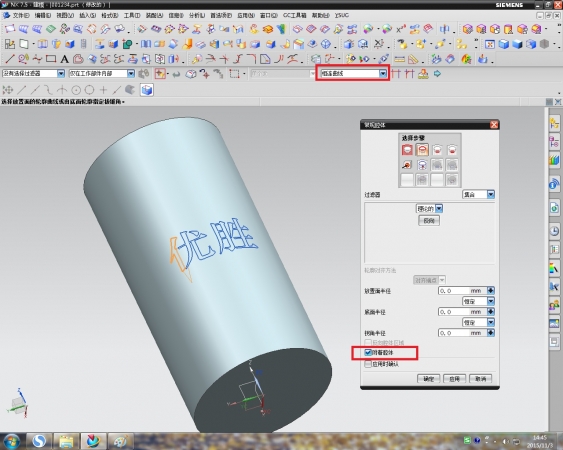This screenshot has height=450, width=563.
Task: Select the highlighted second step icon in 选择步骤
Action: [422, 149]
